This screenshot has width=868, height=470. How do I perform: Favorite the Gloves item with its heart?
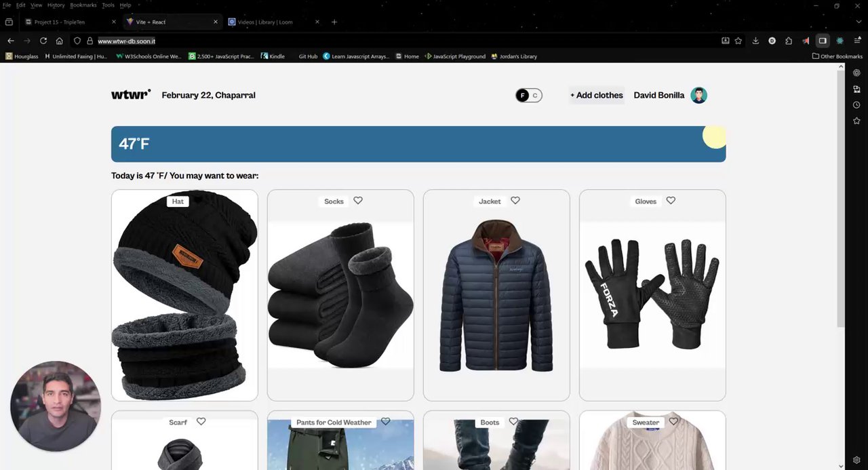[x=671, y=200]
